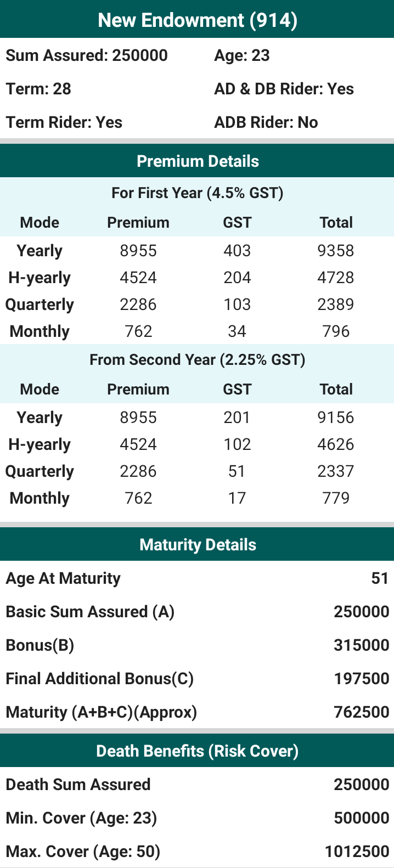Viewport: 394px width, 868px height.
Task: Open Death Benefits (Risk Cover) header
Action: point(197,751)
